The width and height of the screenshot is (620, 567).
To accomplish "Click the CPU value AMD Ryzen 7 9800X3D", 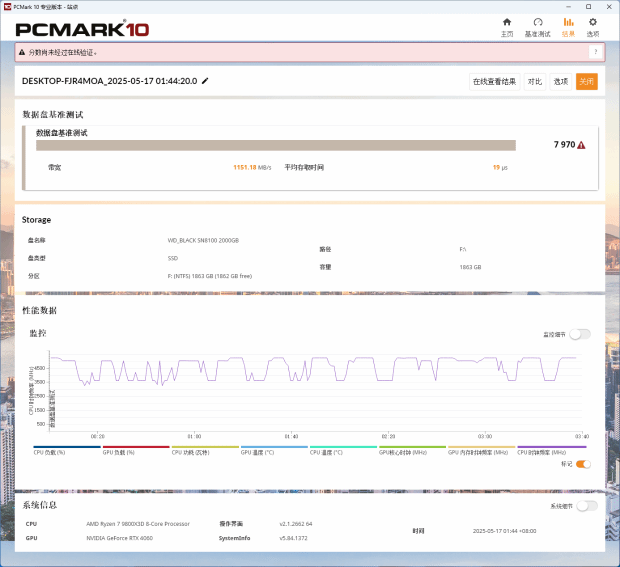I will (x=138, y=524).
